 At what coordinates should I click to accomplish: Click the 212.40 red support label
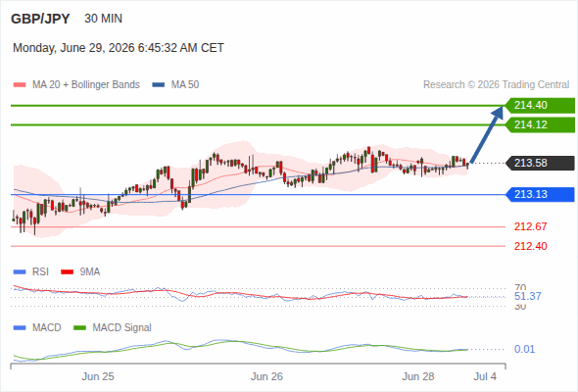coord(530,246)
